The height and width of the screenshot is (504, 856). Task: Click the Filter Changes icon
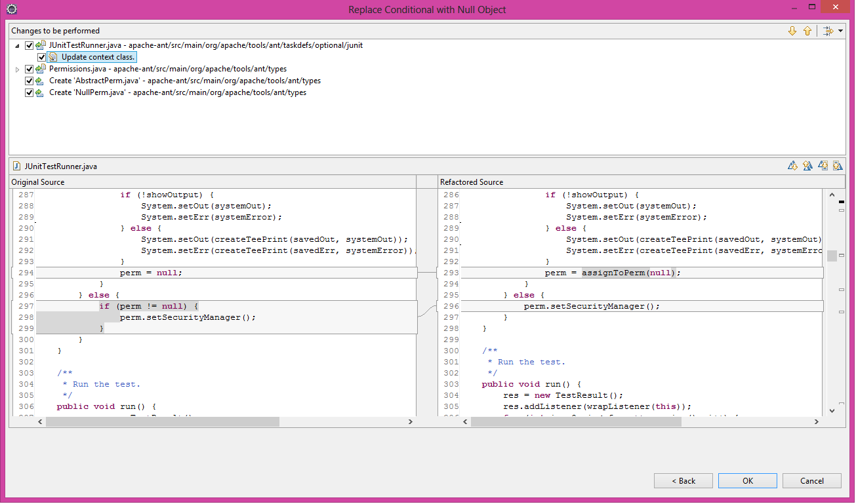coord(828,31)
